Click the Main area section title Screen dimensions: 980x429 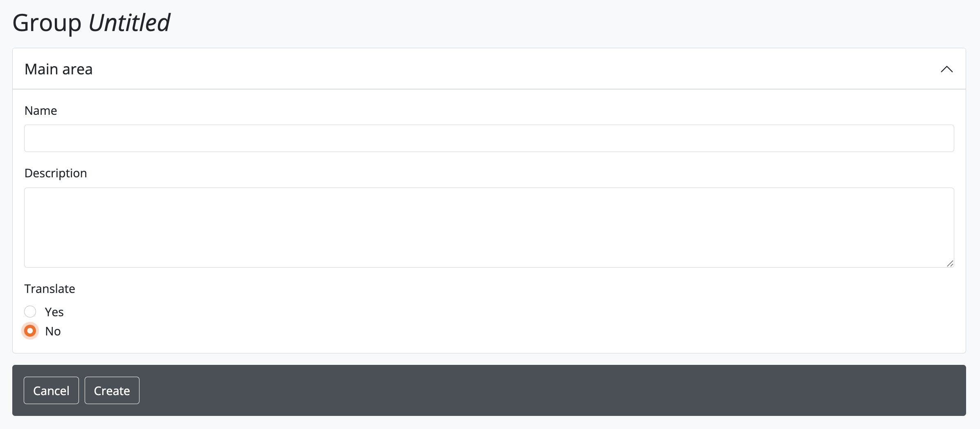(58, 69)
